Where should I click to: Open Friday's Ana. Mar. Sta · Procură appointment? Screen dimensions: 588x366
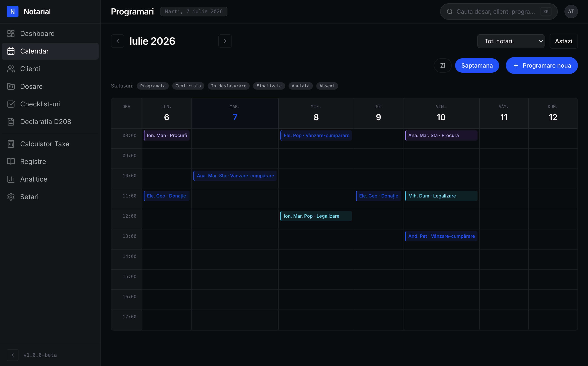pos(441,135)
